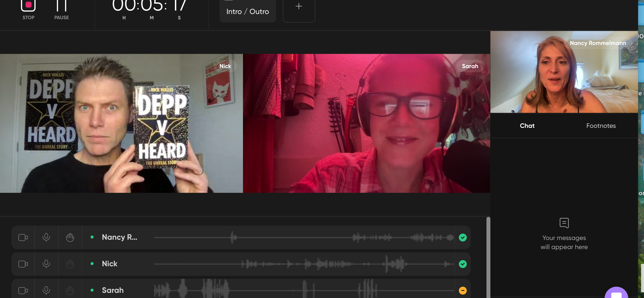The image size is (644, 298).
Task: Open the purple chat bubble button
Action: point(616,293)
